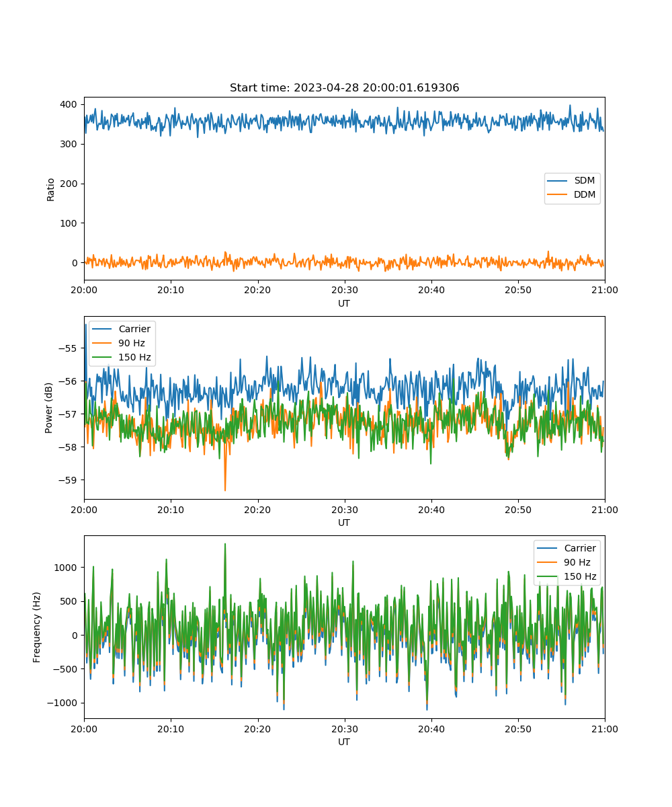Image resolution: width=672 pixels, height=807 pixels.
Task: Click the UT label under the Frequency plot
Action: point(344,742)
